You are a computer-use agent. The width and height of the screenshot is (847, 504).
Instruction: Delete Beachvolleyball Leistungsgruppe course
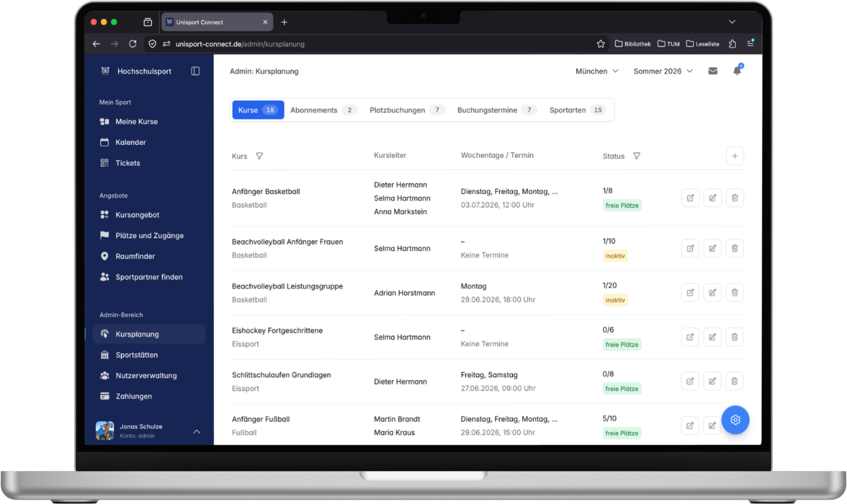(735, 293)
